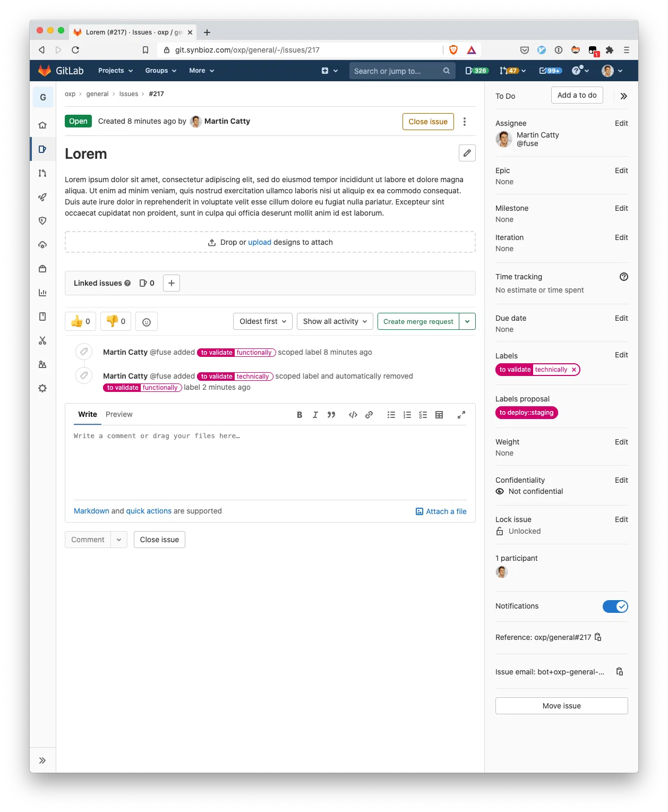The width and height of the screenshot is (668, 812).
Task: Expand left sidebar with bottom chevrons
Action: 42,760
